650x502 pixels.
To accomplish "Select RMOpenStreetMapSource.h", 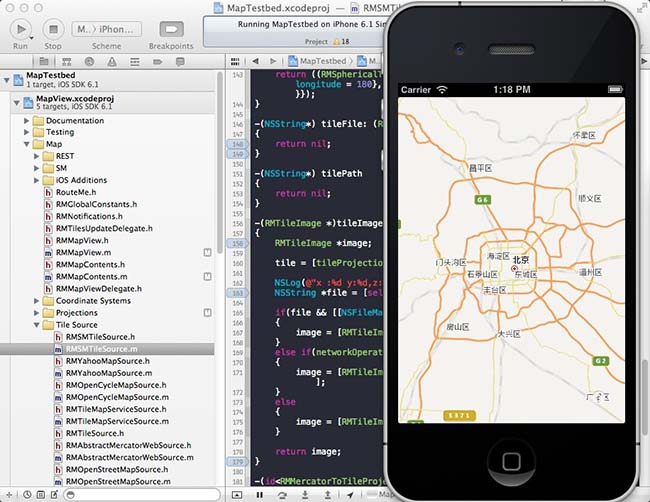I will coord(117,469).
